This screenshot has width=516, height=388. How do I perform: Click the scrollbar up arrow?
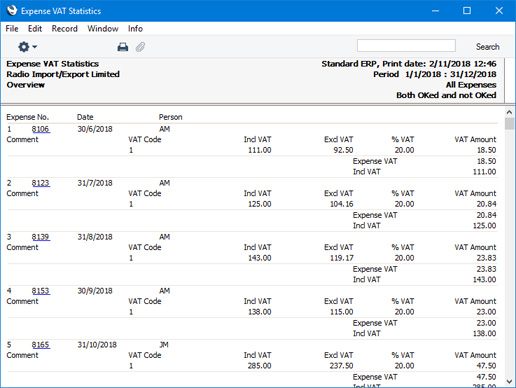tap(509, 112)
